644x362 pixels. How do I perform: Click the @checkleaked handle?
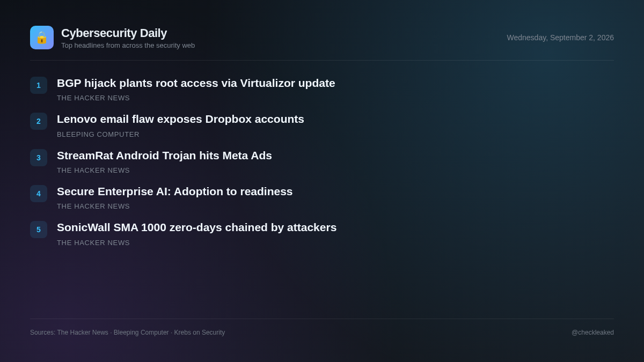(x=592, y=333)
